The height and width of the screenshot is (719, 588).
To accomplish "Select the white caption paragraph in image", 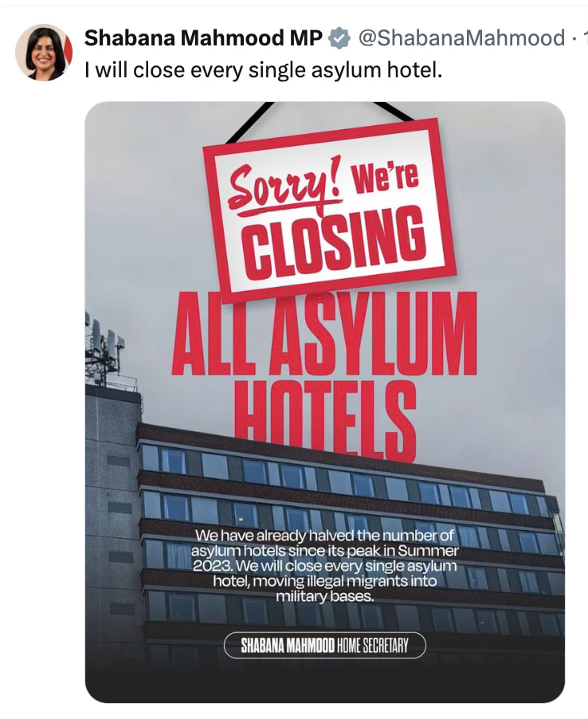I will (324, 566).
